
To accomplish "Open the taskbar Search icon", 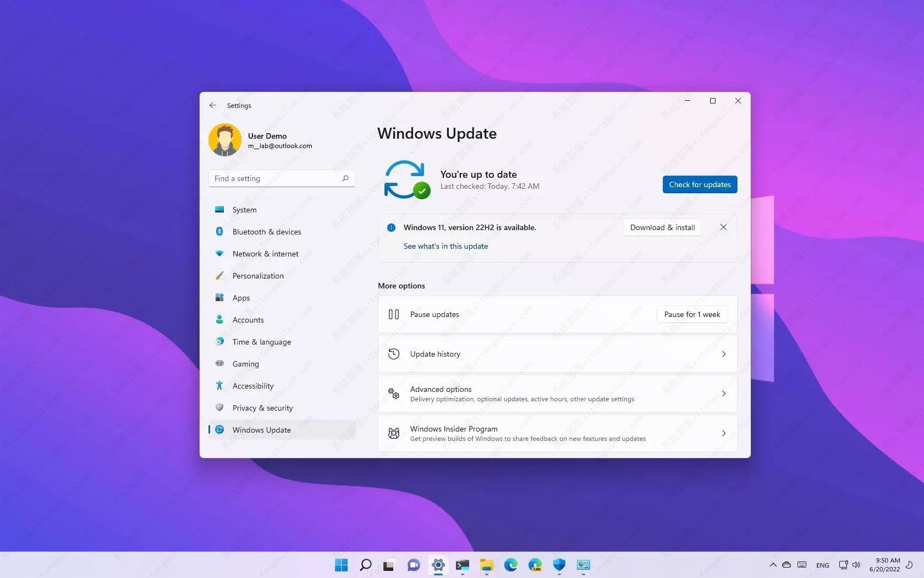I will click(365, 565).
